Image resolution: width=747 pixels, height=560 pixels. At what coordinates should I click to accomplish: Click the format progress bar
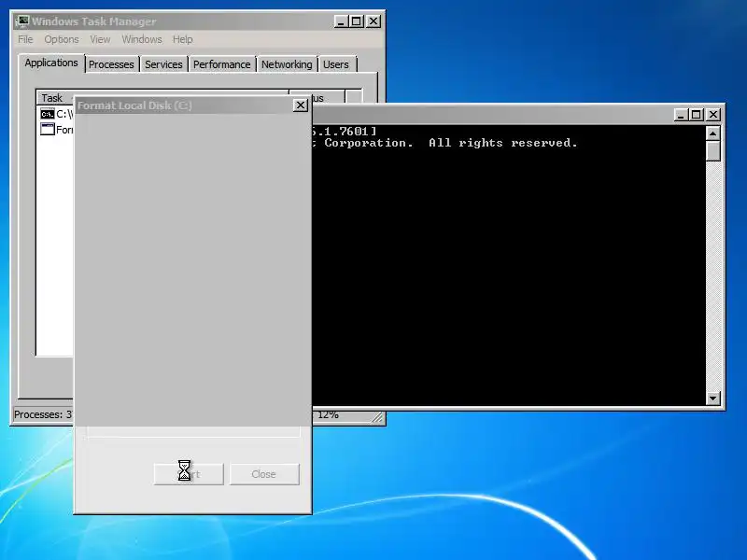point(193,432)
